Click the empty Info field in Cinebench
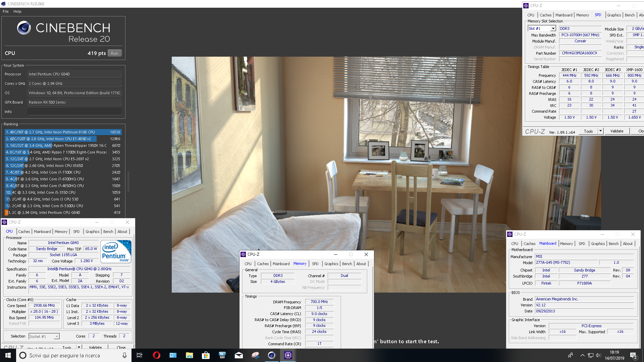 pyautogui.click(x=74, y=112)
